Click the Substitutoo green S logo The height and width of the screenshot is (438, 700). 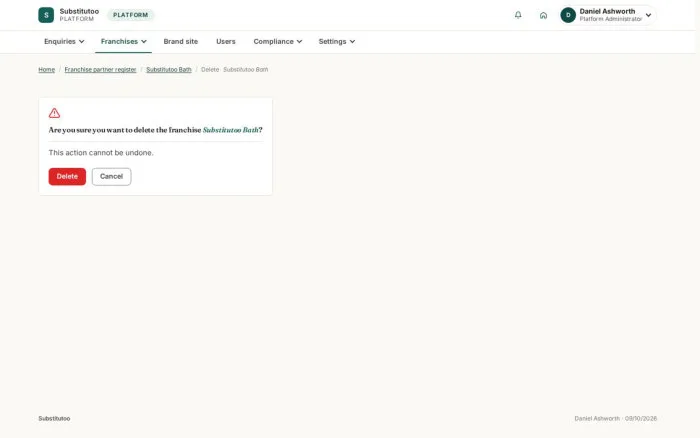46,15
